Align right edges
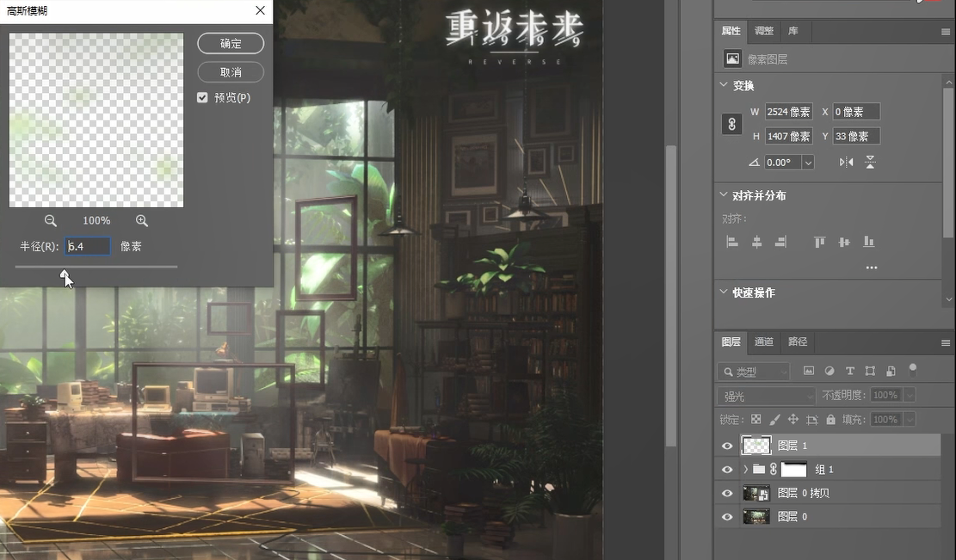Viewport: 956px width, 560px height. click(x=780, y=242)
